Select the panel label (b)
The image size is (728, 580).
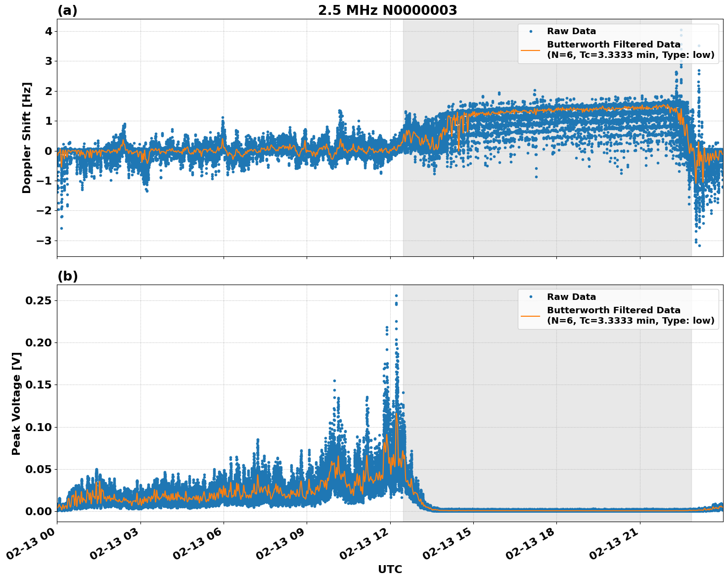67,276
